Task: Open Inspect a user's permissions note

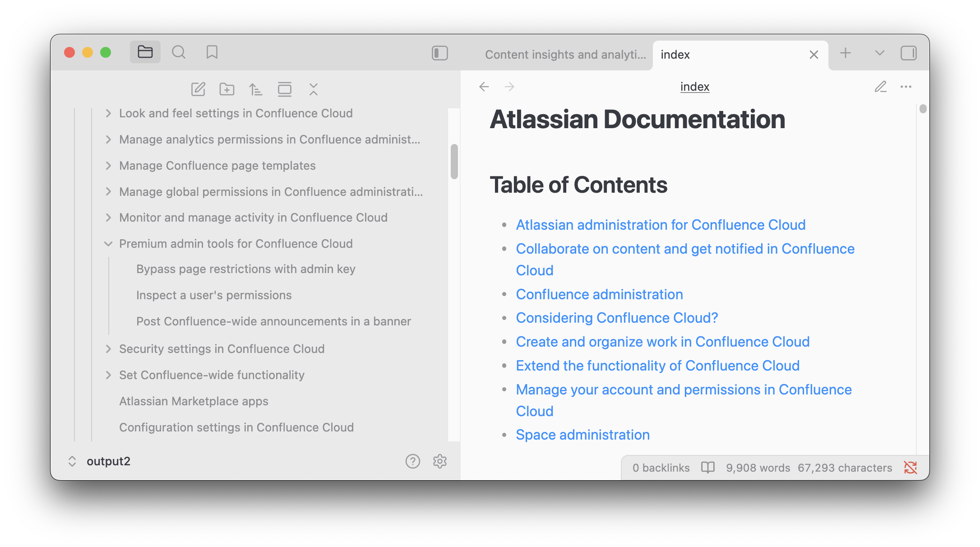Action: pos(214,295)
